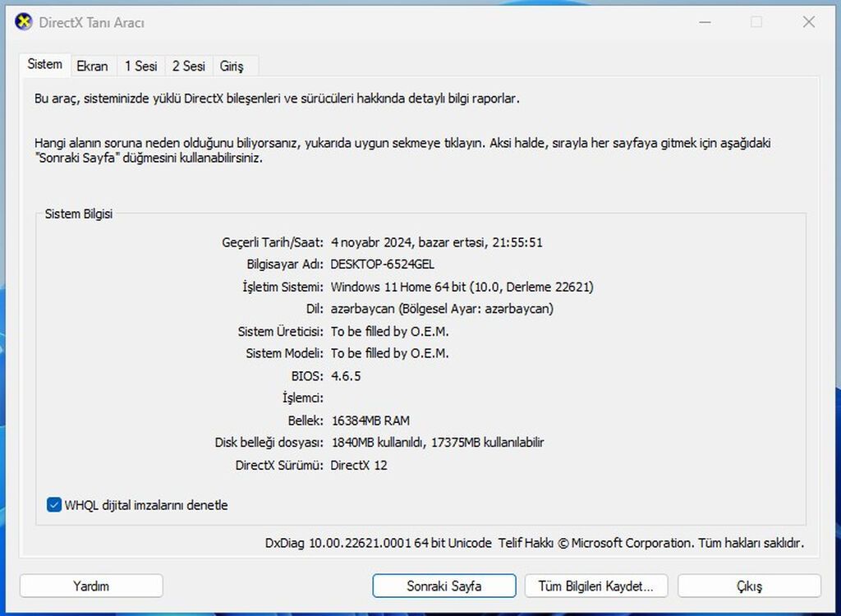841x616 pixels.
Task: Click the DirectX Tanı Aracı window title
Action: [x=92, y=22]
